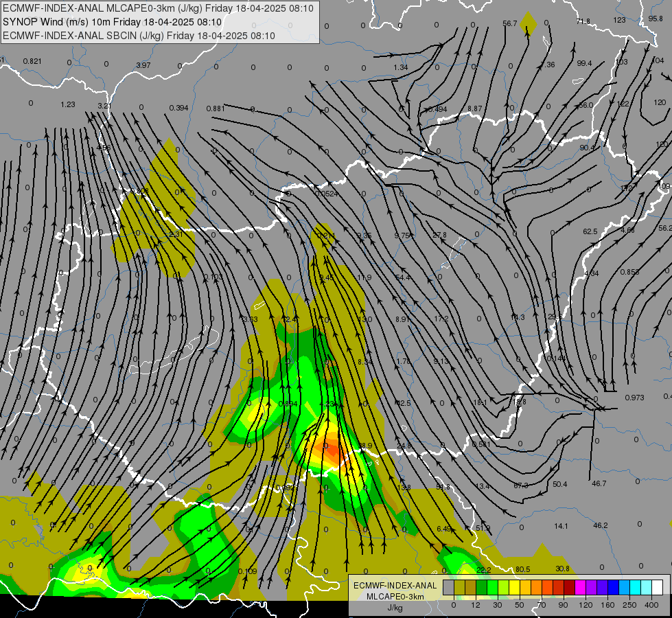This screenshot has height=618, width=672.
Task: Pick the magenta legend swatch before 120
Action: coord(581,587)
